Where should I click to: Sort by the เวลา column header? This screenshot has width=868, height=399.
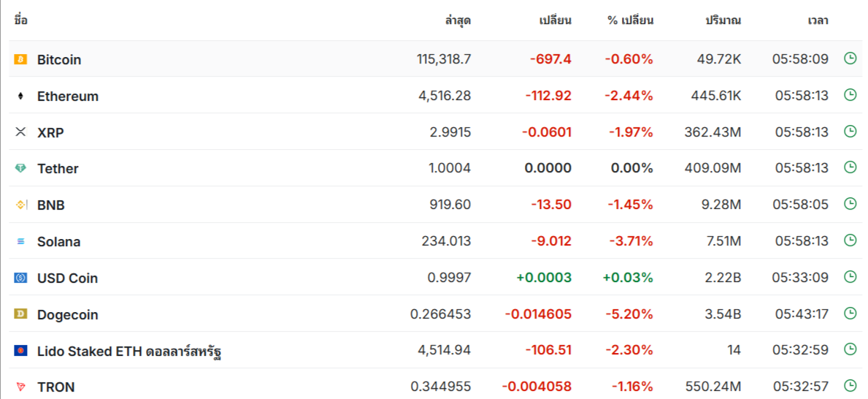click(x=818, y=21)
